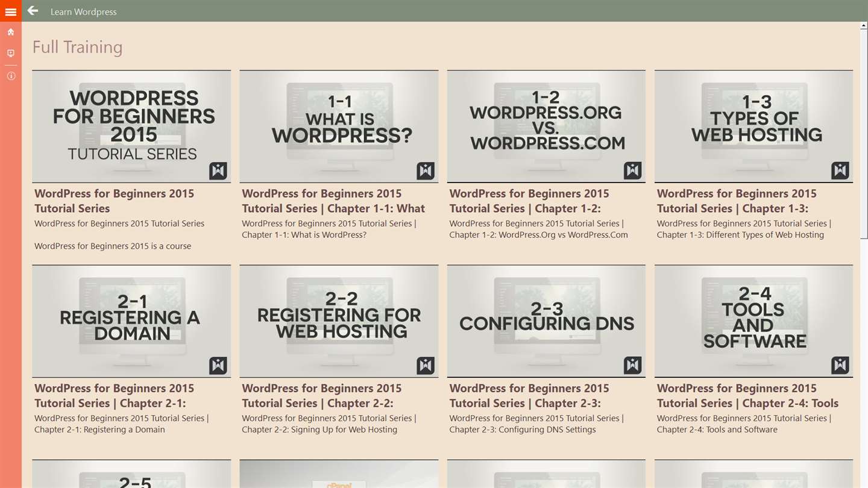Click description 'Chapter 1-1: What is WordPress?'
The height and width of the screenshot is (488, 868).
pos(304,235)
